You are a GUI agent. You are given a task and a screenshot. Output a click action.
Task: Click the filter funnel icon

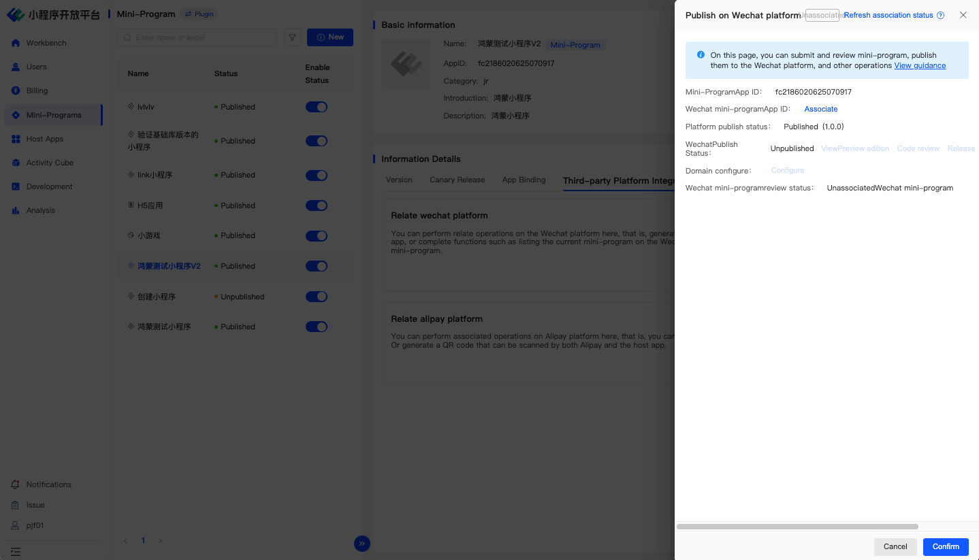[x=292, y=37]
